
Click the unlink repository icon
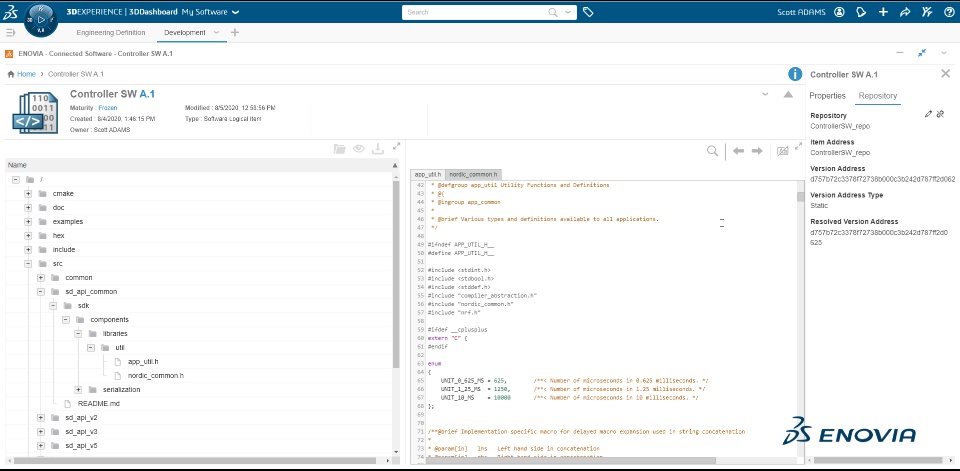tap(940, 114)
